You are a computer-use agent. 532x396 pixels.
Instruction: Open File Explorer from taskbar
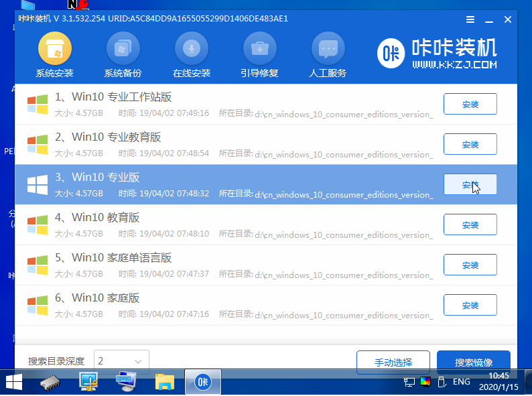tap(165, 382)
